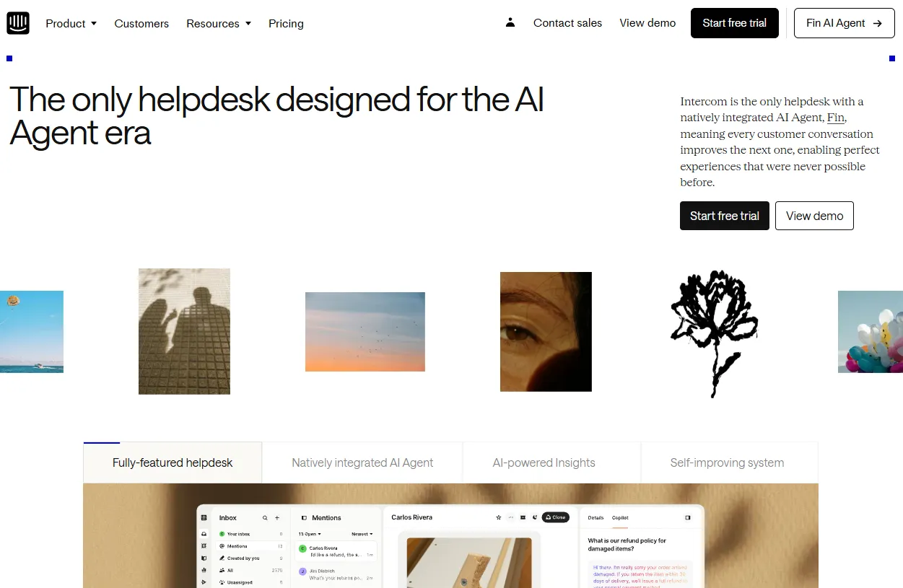Open the user account sign-in icon
Viewport: 903px width, 588px height.
510,22
